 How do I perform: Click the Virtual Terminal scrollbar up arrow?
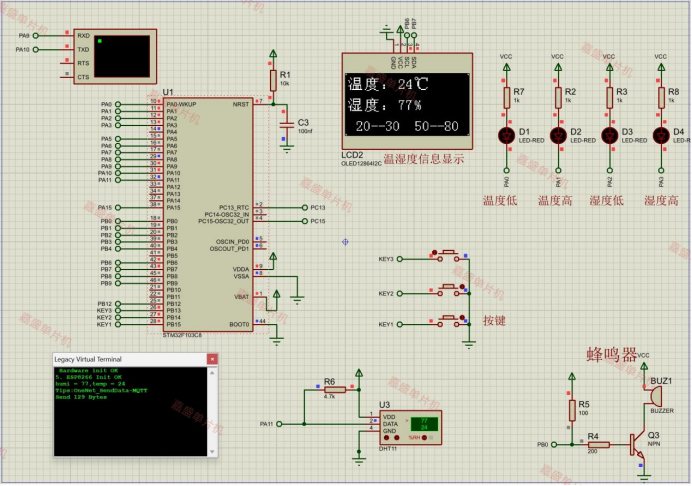[212, 373]
